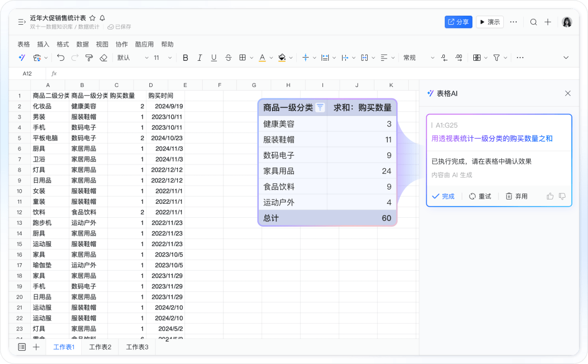Give thumbs up to AI result
The image size is (588, 364).
coord(550,196)
